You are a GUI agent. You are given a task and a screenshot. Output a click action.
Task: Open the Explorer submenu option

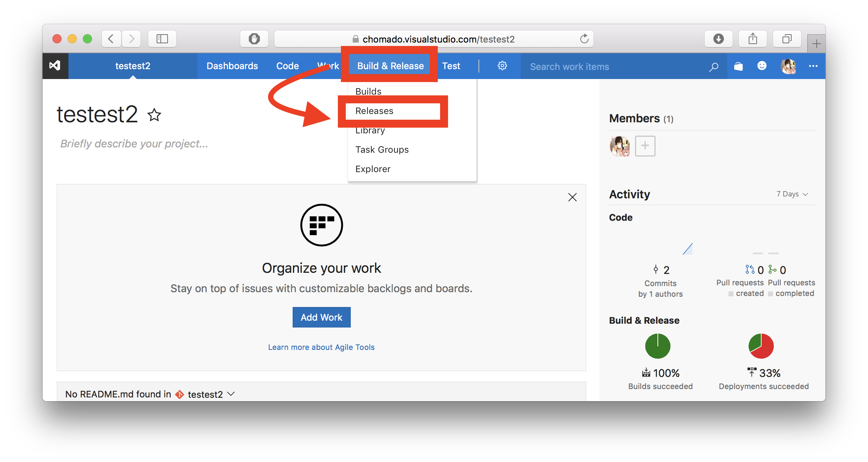point(373,169)
